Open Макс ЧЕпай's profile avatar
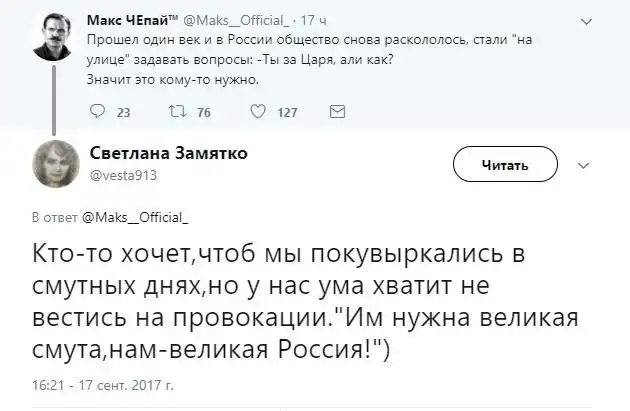This screenshot has height=411, width=630. pos(46,37)
